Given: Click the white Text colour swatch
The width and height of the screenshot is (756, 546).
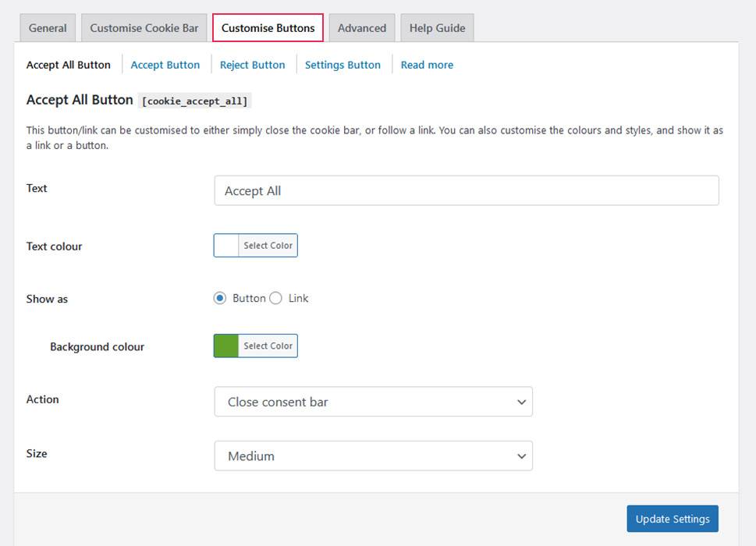Looking at the screenshot, I should tap(226, 246).
